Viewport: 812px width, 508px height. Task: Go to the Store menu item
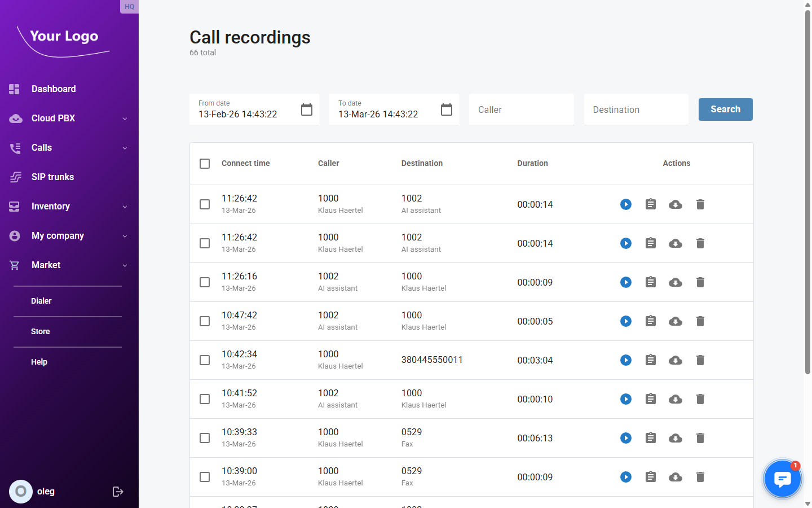pos(40,331)
